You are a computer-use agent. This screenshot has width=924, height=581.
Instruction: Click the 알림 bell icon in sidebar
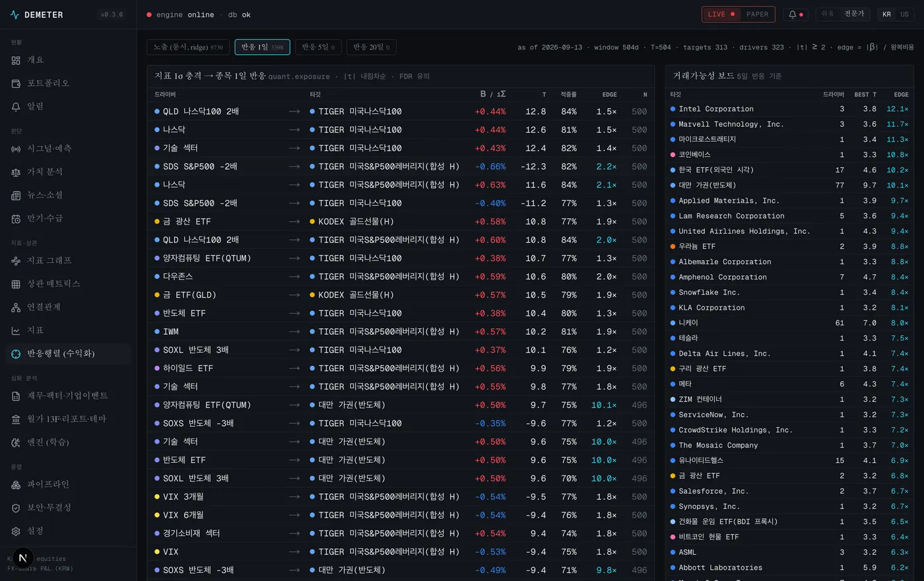16,106
